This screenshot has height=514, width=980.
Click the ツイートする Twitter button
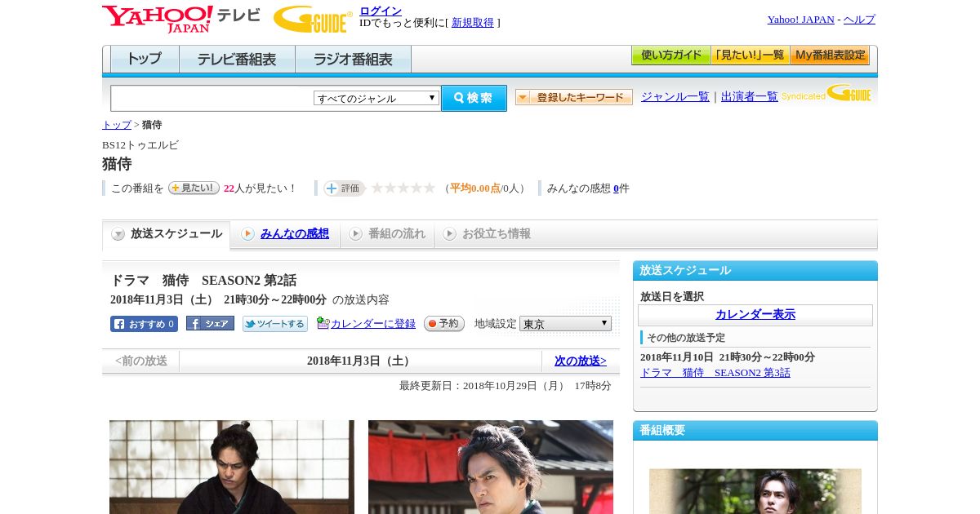pyautogui.click(x=275, y=324)
